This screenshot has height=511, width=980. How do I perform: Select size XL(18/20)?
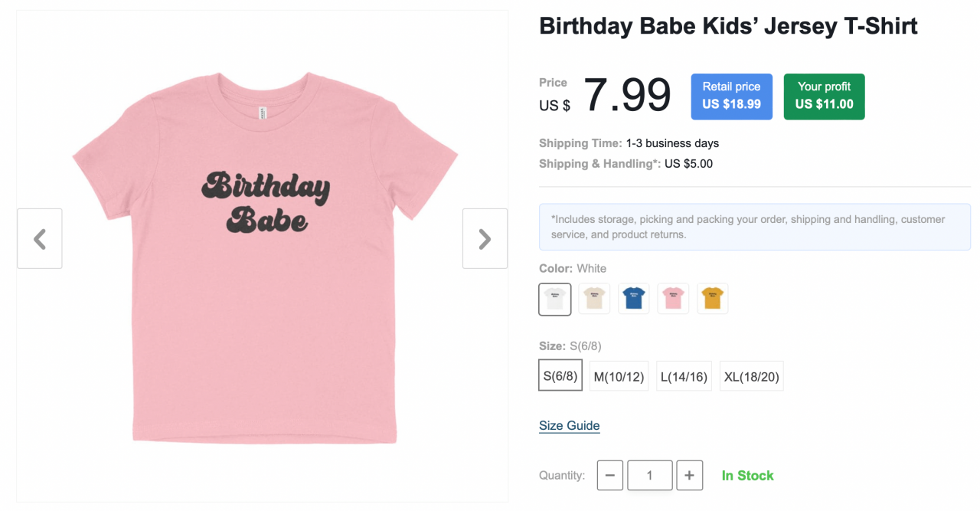751,375
